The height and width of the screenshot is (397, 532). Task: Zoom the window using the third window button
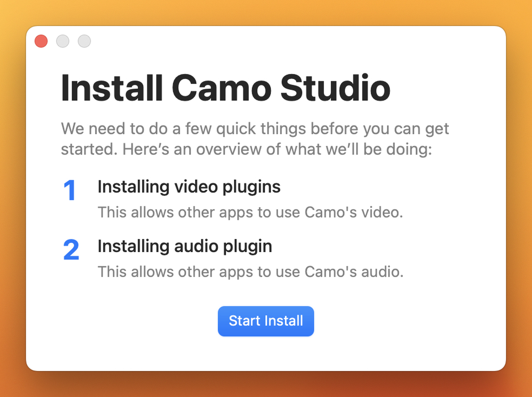(84, 41)
